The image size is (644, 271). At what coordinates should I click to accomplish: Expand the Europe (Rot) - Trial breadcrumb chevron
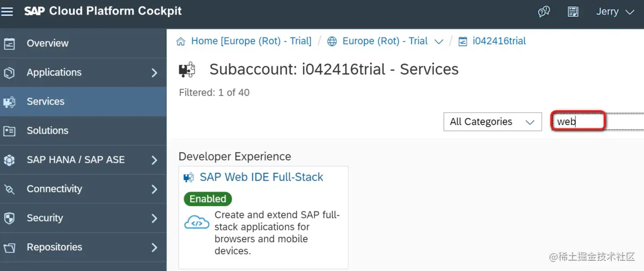438,41
